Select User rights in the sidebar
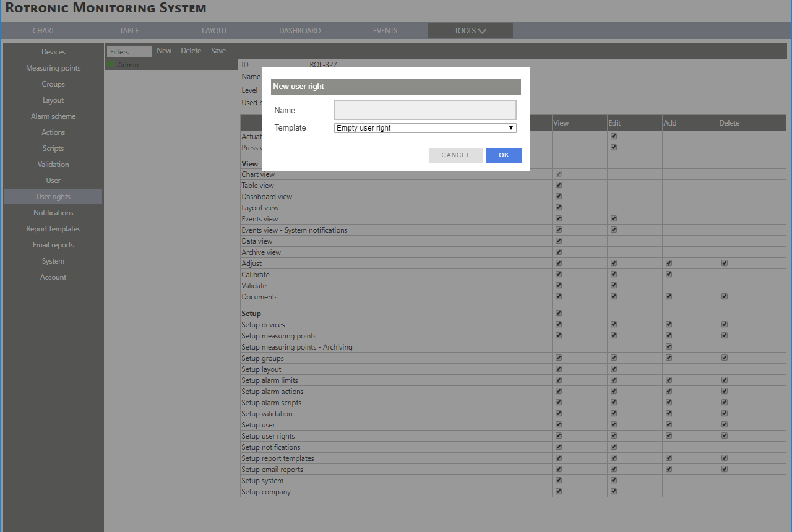Image resolution: width=792 pixels, height=532 pixels. click(x=53, y=197)
